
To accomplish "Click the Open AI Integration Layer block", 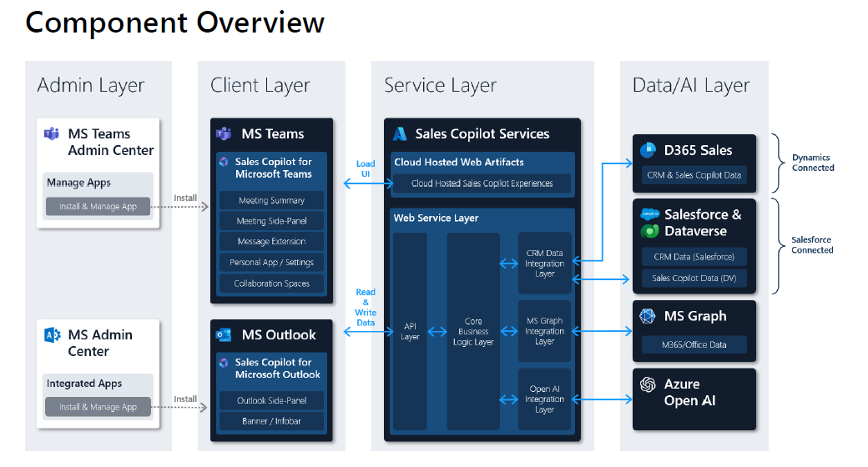I will (x=545, y=399).
